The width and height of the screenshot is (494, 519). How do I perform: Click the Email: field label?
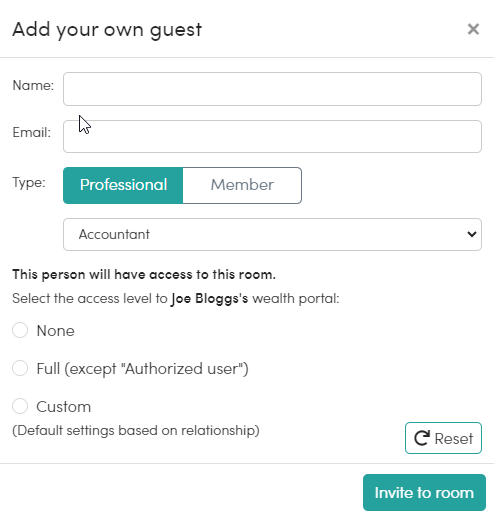(x=32, y=132)
